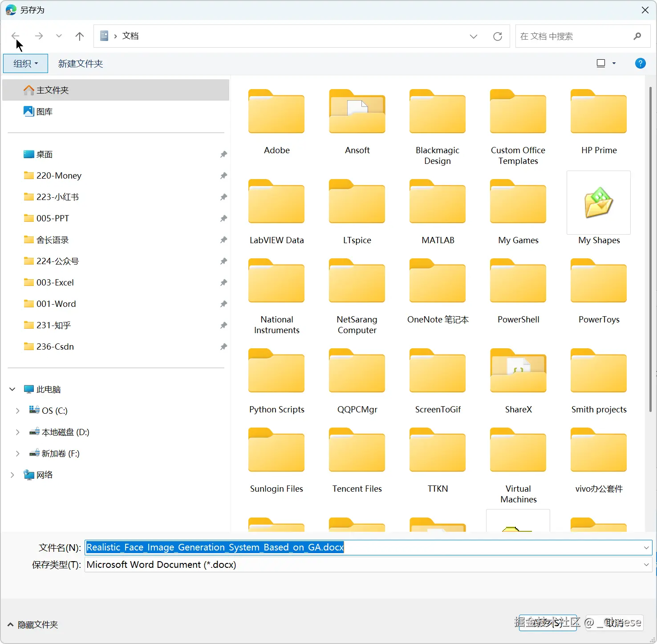Go back using the back arrow
This screenshot has height=644, width=657.
point(16,36)
